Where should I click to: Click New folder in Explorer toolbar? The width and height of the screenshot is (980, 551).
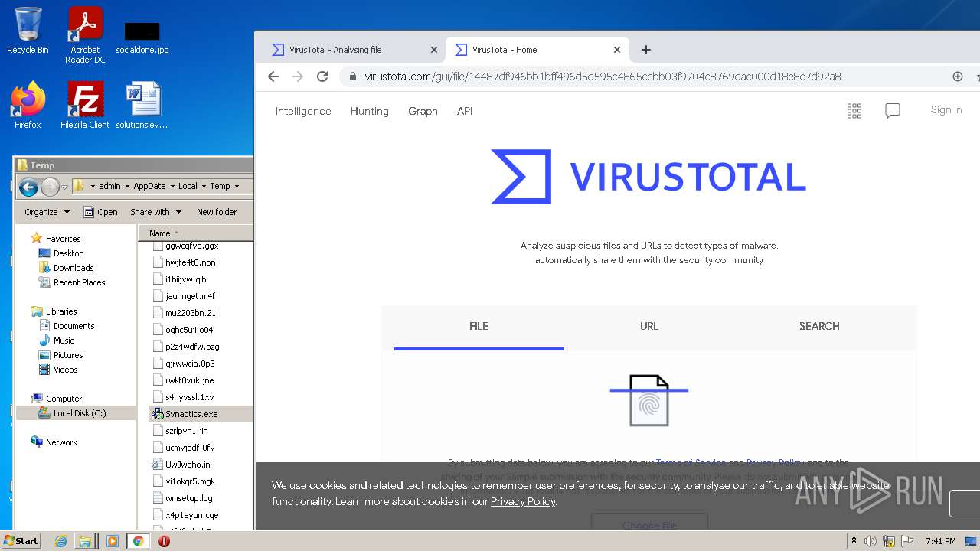tap(217, 212)
